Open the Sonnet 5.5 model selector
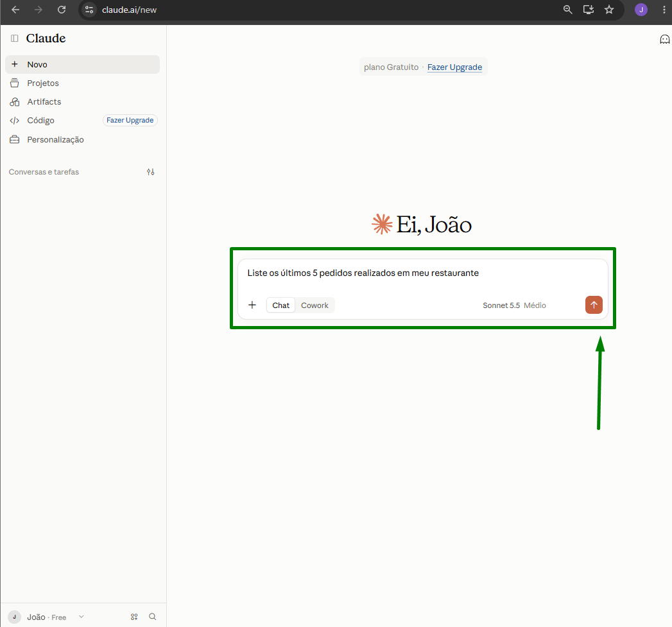 tap(514, 305)
